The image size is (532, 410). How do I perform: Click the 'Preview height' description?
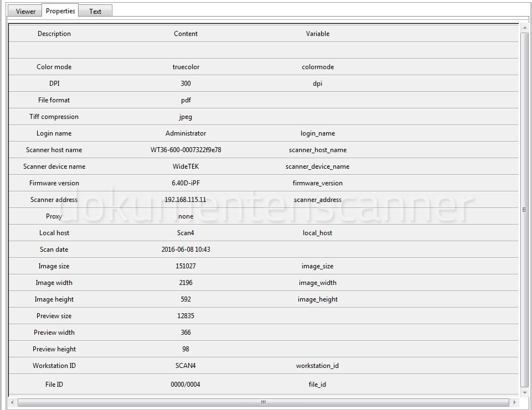click(54, 349)
